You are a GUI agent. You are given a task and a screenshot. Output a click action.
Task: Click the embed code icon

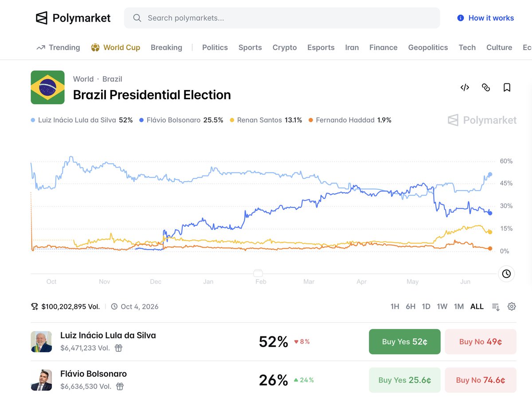coord(465,87)
